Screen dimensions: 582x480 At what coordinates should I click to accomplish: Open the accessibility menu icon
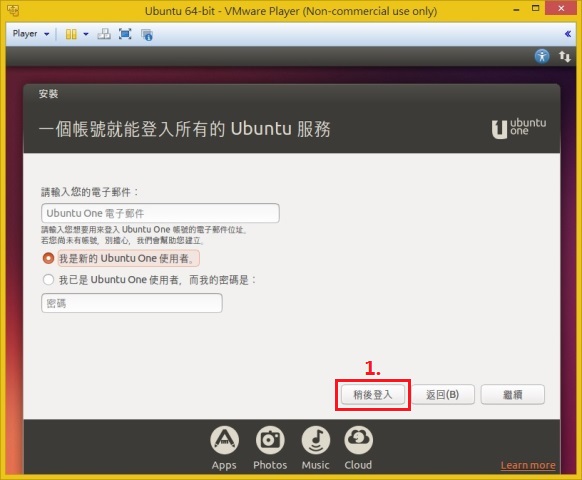coord(542,56)
